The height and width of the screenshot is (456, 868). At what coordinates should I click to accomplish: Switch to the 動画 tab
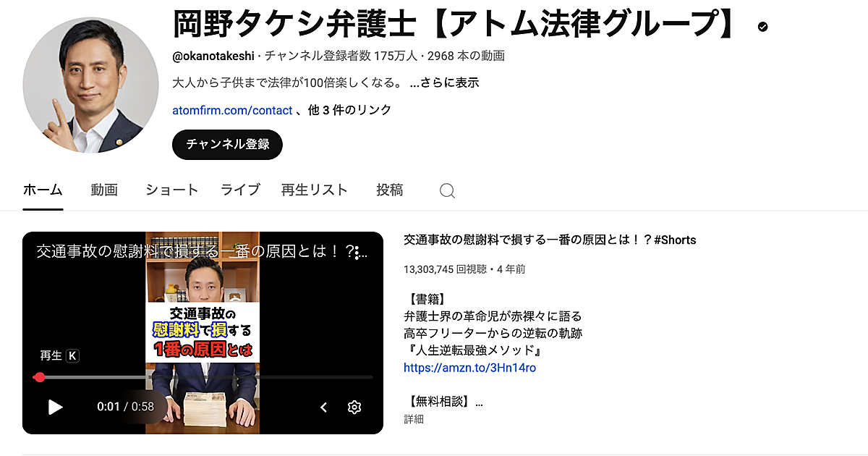(104, 190)
